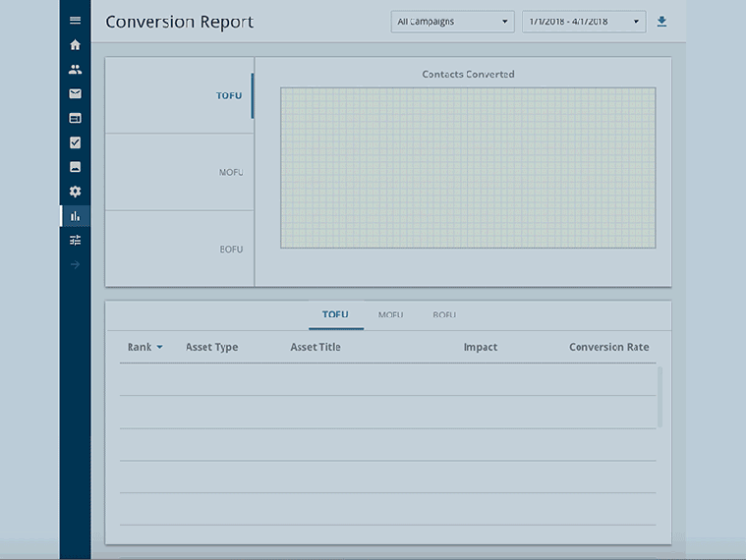Expand the sidebar with the arrow icon
Screen dimensions: 747x560
pos(76,264)
